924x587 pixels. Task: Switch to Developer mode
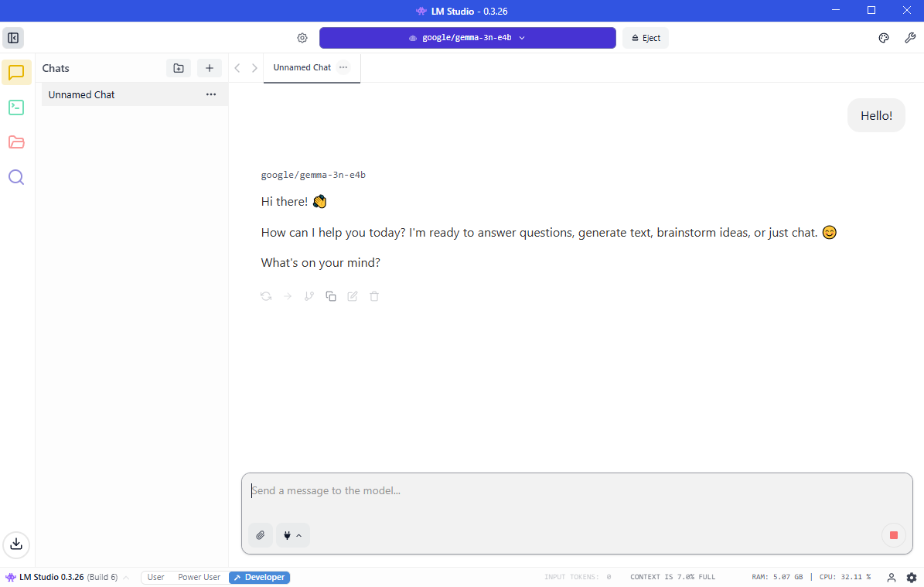tap(259, 578)
